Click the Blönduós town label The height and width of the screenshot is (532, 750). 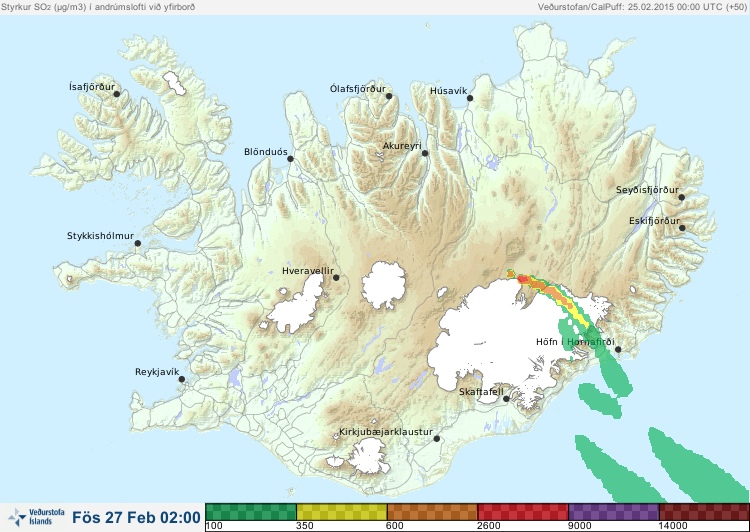[265, 152]
